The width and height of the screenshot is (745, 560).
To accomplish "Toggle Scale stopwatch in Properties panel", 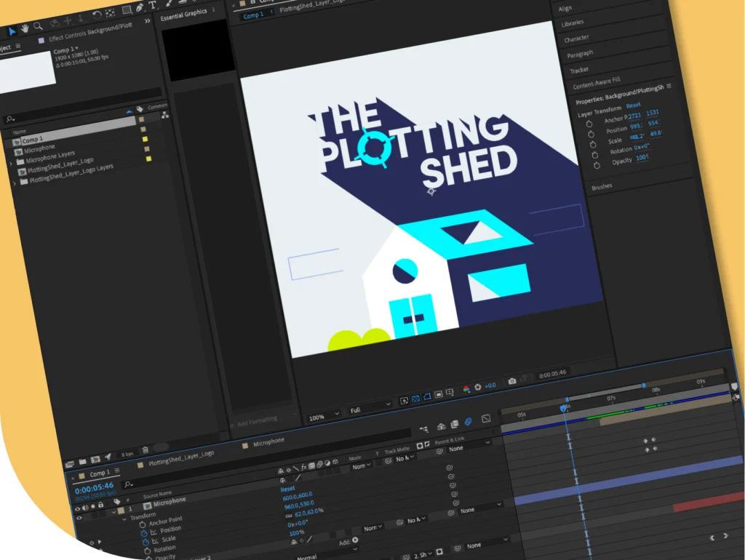I will [592, 145].
